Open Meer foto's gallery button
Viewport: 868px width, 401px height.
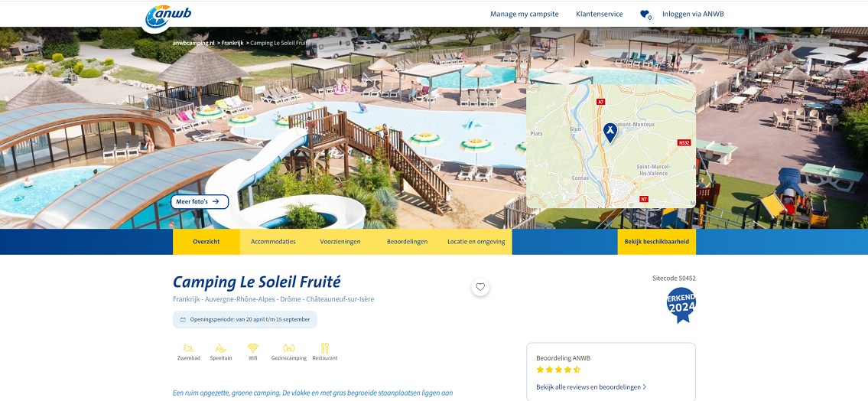point(200,201)
